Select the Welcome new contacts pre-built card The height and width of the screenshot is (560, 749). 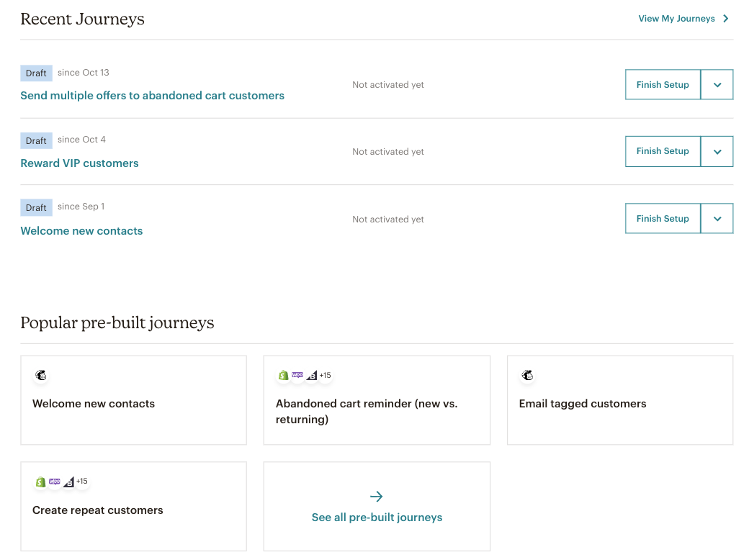134,400
